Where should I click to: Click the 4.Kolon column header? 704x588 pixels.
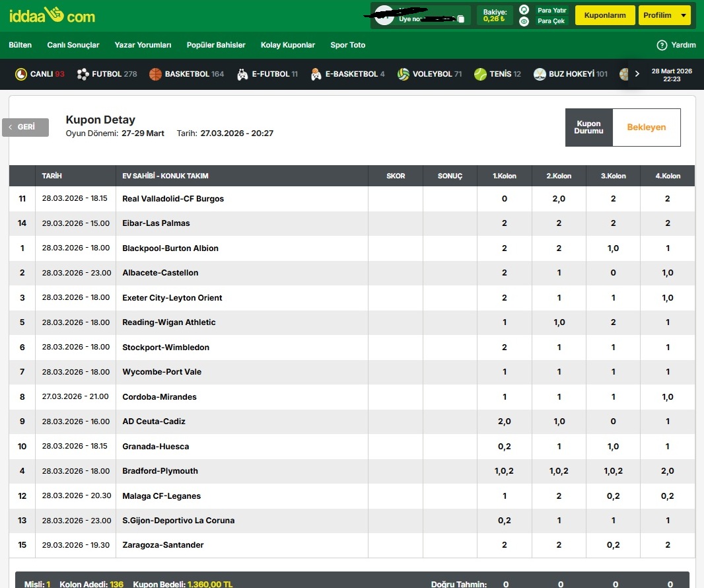[668, 176]
